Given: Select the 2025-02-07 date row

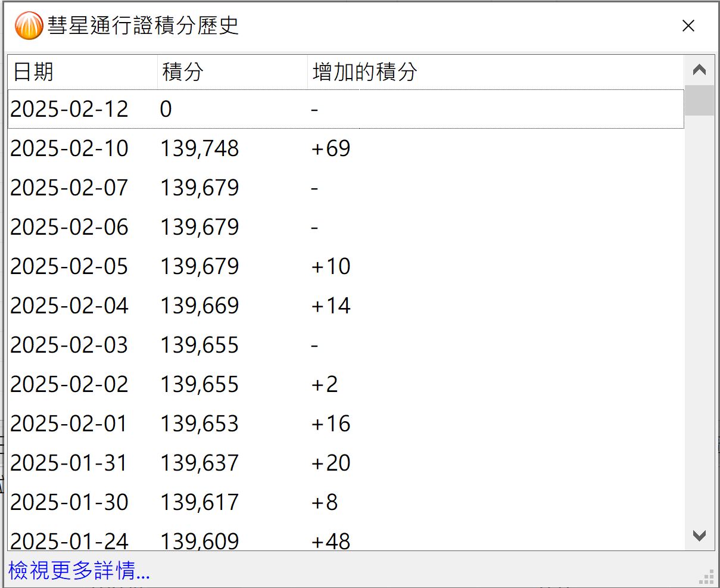Looking at the screenshot, I should tap(346, 188).
